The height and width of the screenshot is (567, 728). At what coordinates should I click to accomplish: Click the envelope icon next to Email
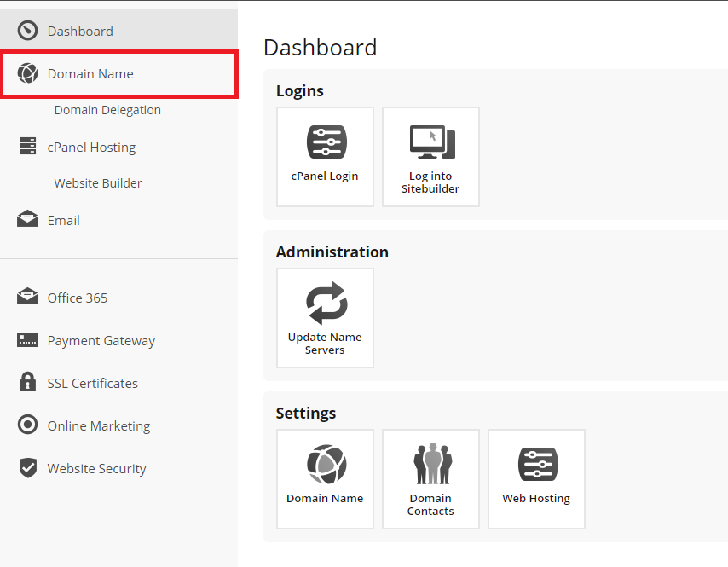pos(27,219)
